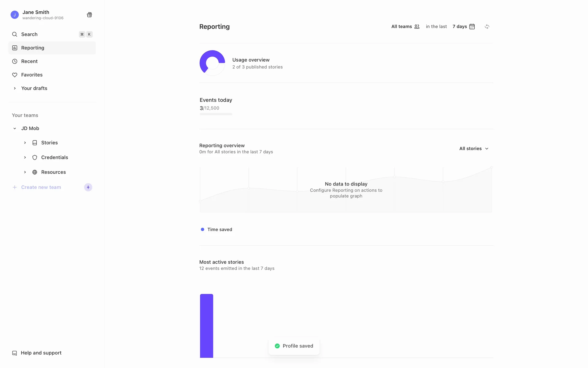The width and height of the screenshot is (588, 368).
Task: Click the Resources globe icon
Action: point(35,172)
